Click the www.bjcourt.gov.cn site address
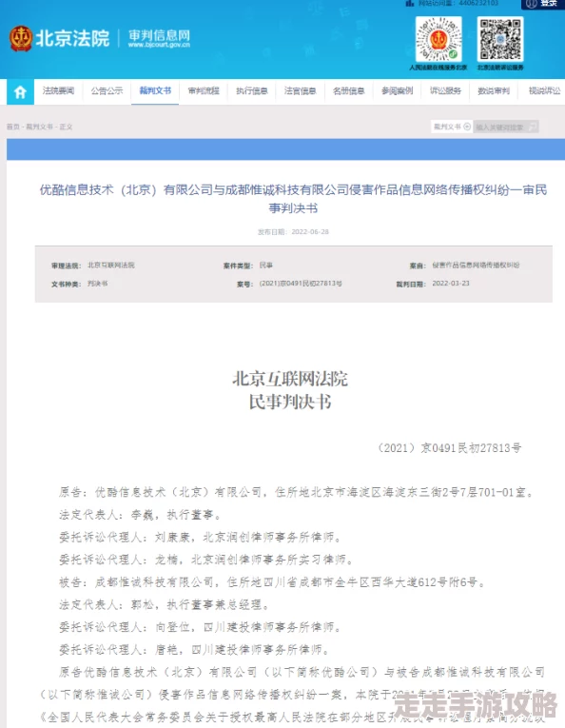 tap(159, 45)
